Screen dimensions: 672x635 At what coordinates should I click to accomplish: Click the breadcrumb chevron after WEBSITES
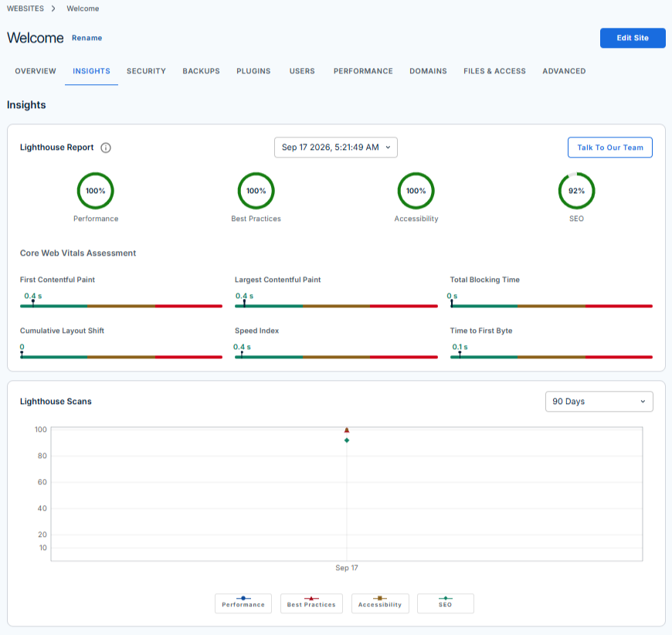tap(53, 8)
